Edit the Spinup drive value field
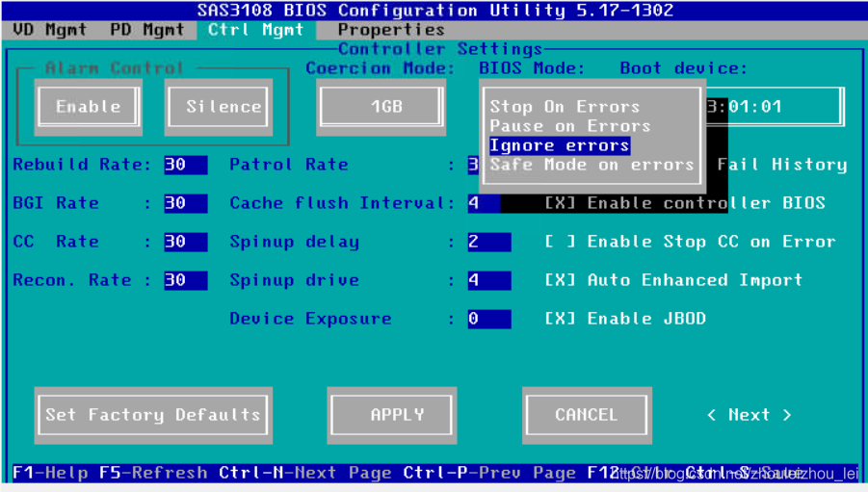The image size is (868, 492). 489,280
